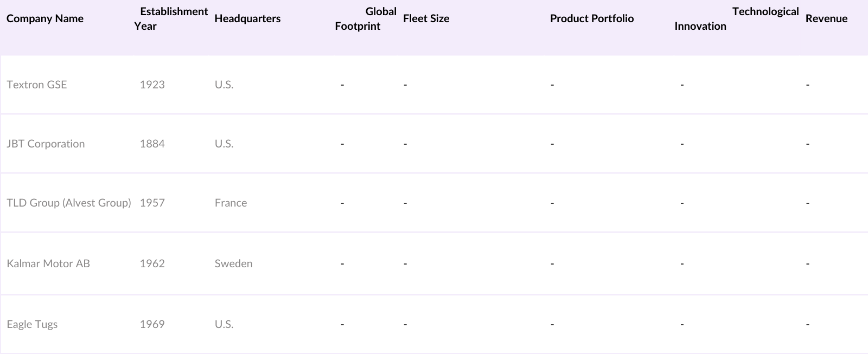Screen dimensions: 868x354
Task: Click the Company Name column header
Action: (x=45, y=18)
